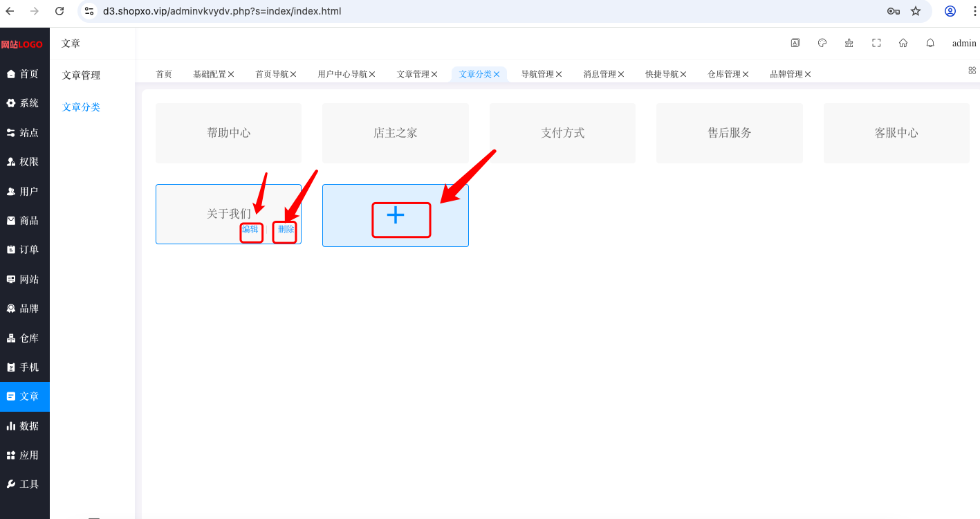Viewport: 980px width, 519px height.
Task: Toggle fullscreen mode icon in header
Action: (x=876, y=43)
